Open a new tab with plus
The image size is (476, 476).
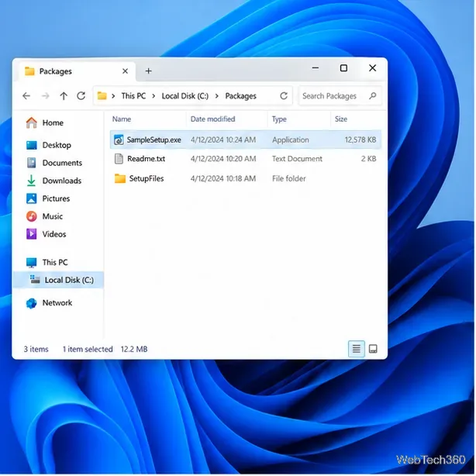(148, 71)
